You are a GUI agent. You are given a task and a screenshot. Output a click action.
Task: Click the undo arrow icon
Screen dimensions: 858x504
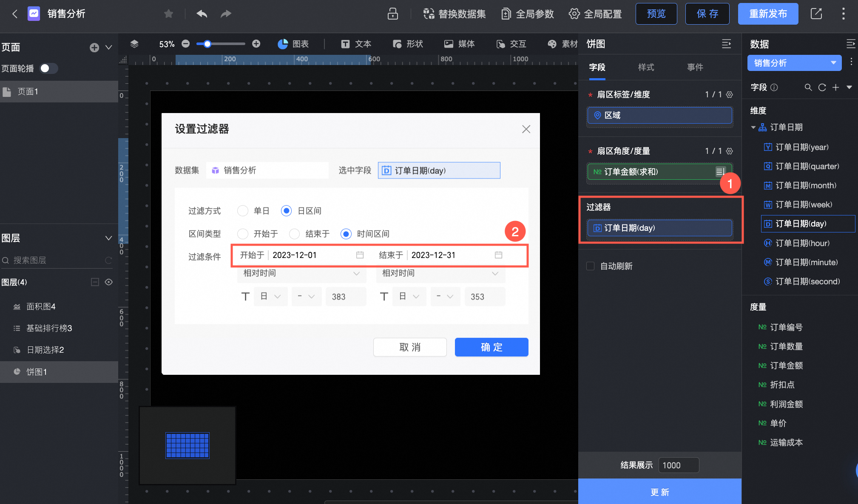point(202,14)
